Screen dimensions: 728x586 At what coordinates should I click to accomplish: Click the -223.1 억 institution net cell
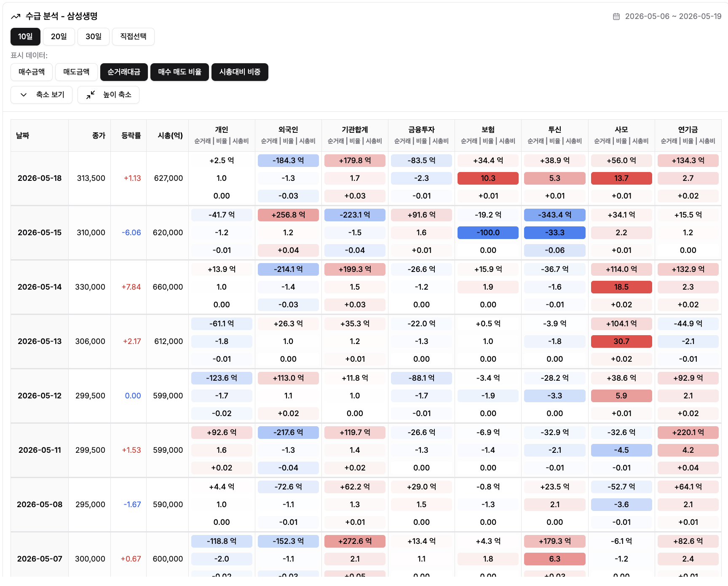click(355, 215)
